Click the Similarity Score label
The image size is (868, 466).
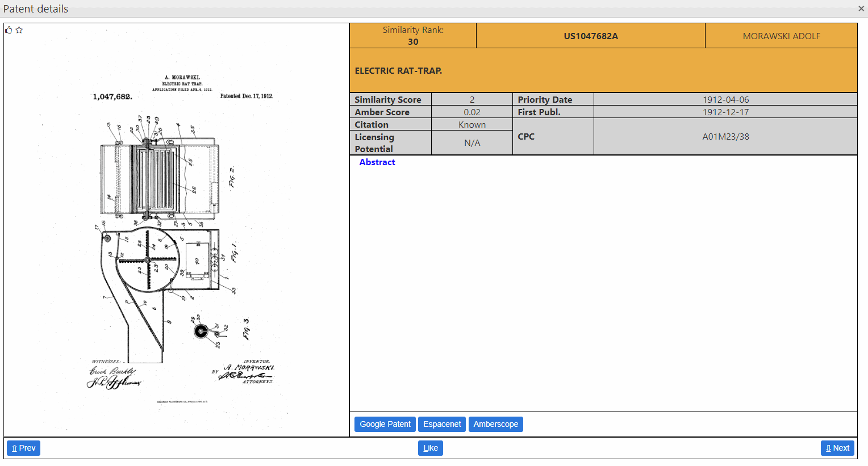(388, 99)
